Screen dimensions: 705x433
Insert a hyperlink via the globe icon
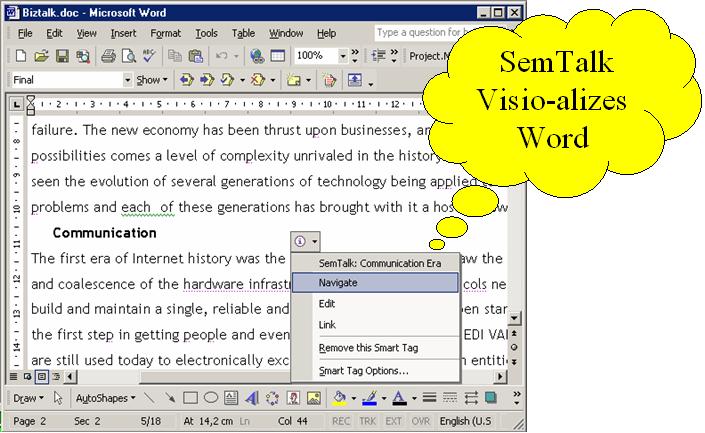257,56
